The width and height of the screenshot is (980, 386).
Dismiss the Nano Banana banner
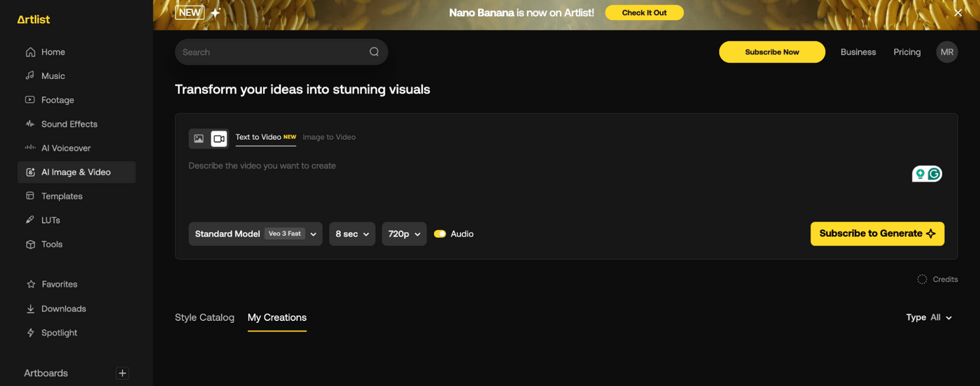[958, 13]
